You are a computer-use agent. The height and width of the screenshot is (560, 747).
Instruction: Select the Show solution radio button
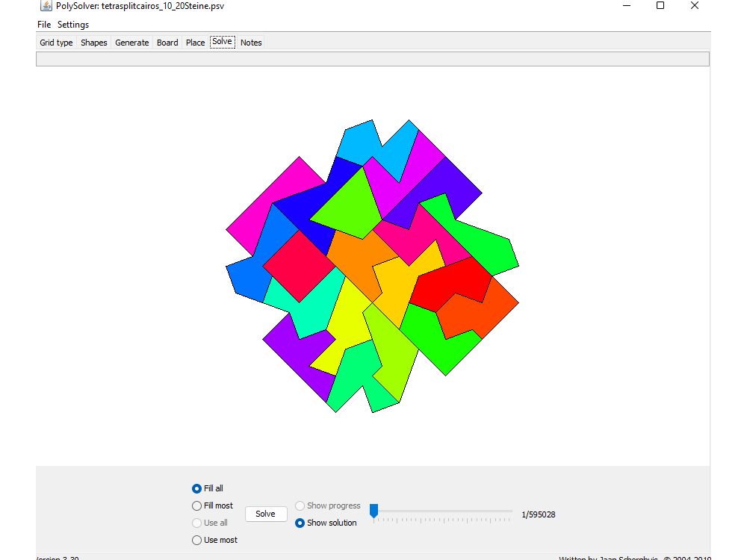(300, 523)
